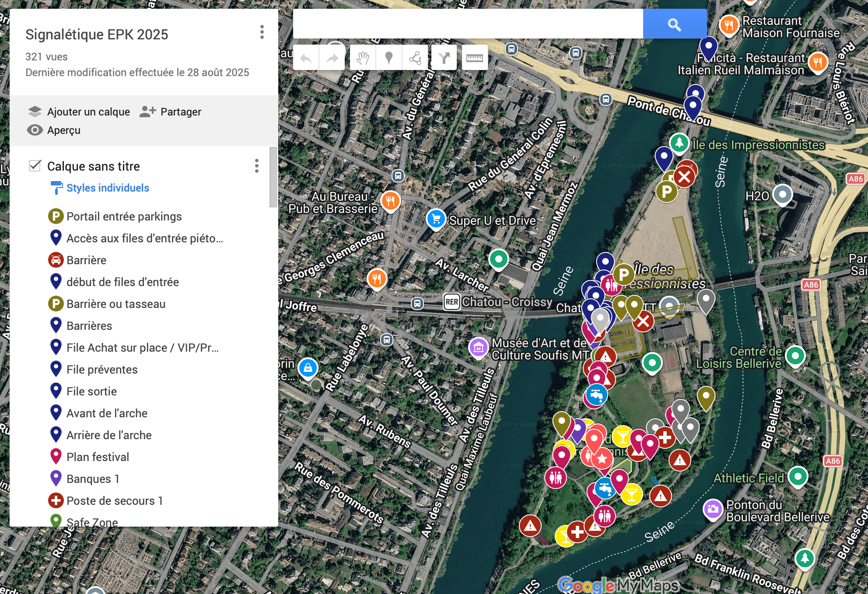Toggle the Calque sans titre layer checkbox
Viewport: 868px width, 594px height.
click(35, 166)
